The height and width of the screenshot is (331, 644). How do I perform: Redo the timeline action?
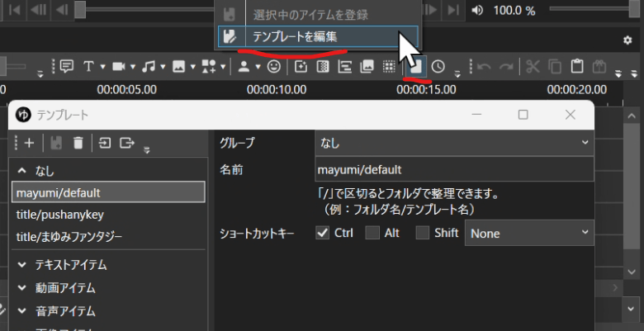[506, 66]
